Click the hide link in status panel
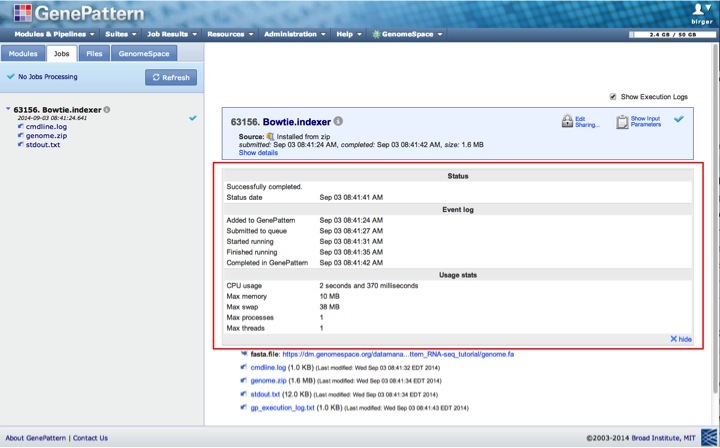The image size is (720, 448). [681, 339]
